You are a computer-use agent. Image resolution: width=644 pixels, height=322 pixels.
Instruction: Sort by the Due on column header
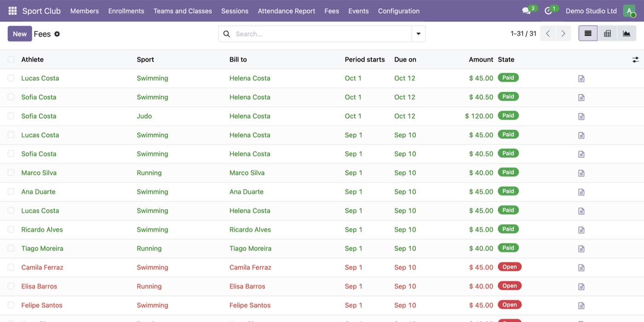coord(405,59)
